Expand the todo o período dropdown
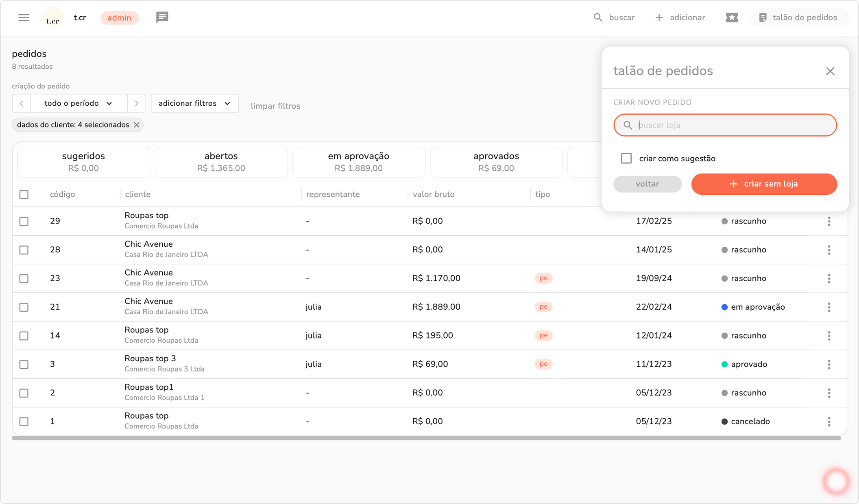Screen dimensions: 859x504 point(78,103)
